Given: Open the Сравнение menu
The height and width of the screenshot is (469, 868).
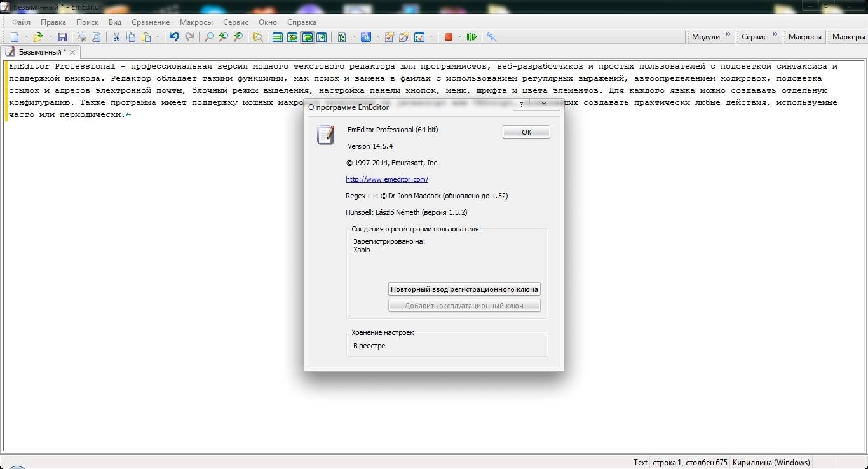Looking at the screenshot, I should tap(151, 22).
